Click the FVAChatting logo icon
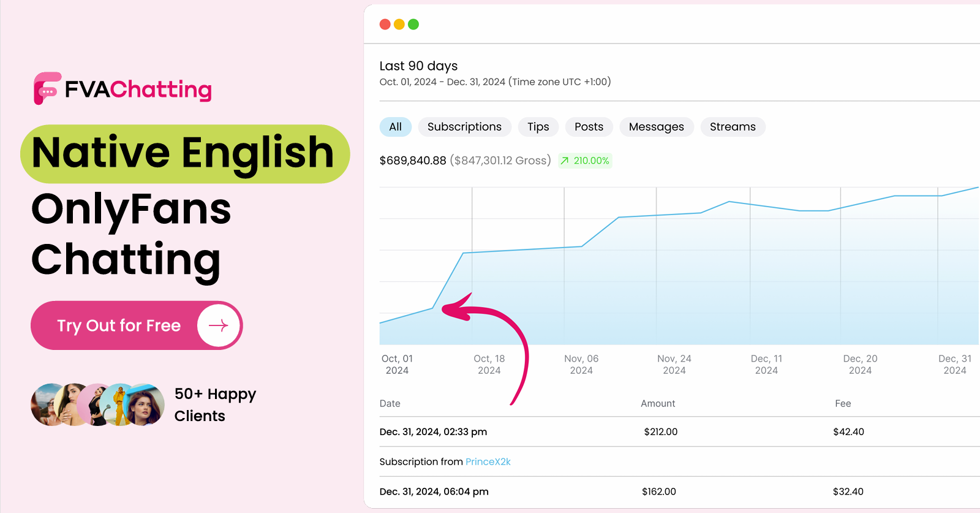This screenshot has width=980, height=513. (47, 88)
